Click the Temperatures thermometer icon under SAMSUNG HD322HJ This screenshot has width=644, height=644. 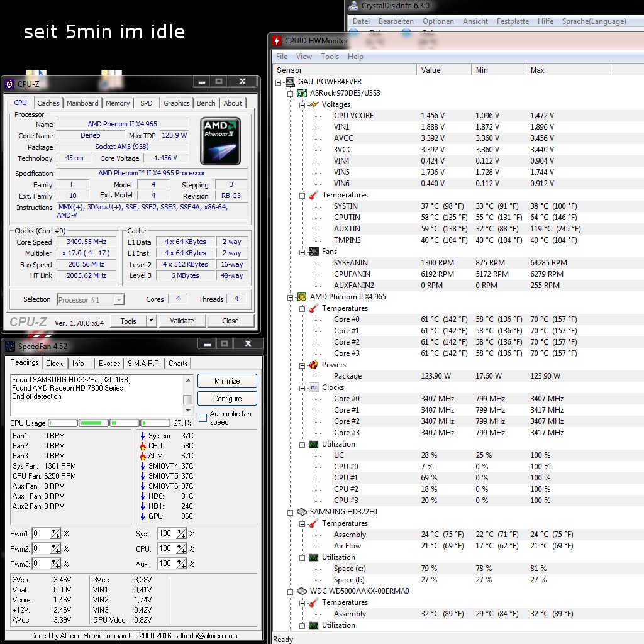(x=314, y=523)
